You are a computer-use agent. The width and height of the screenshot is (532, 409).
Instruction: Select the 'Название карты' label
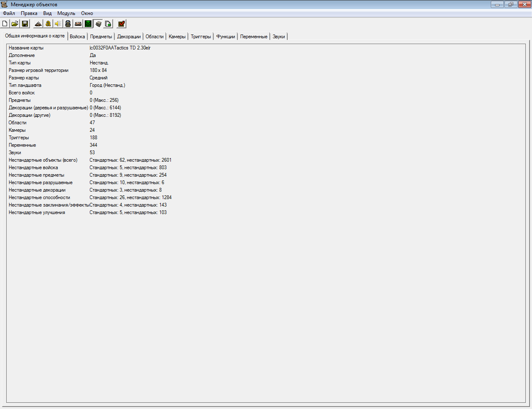(26, 48)
